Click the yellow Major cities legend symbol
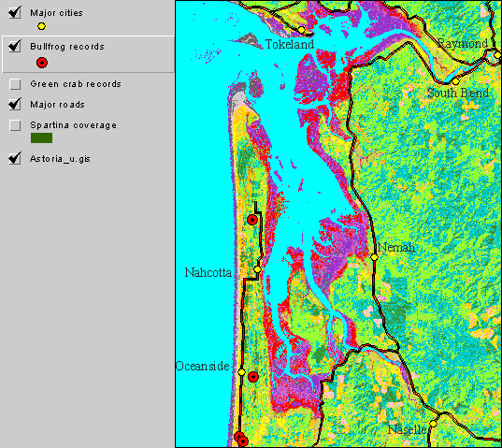This screenshot has width=502, height=448. click(x=42, y=26)
